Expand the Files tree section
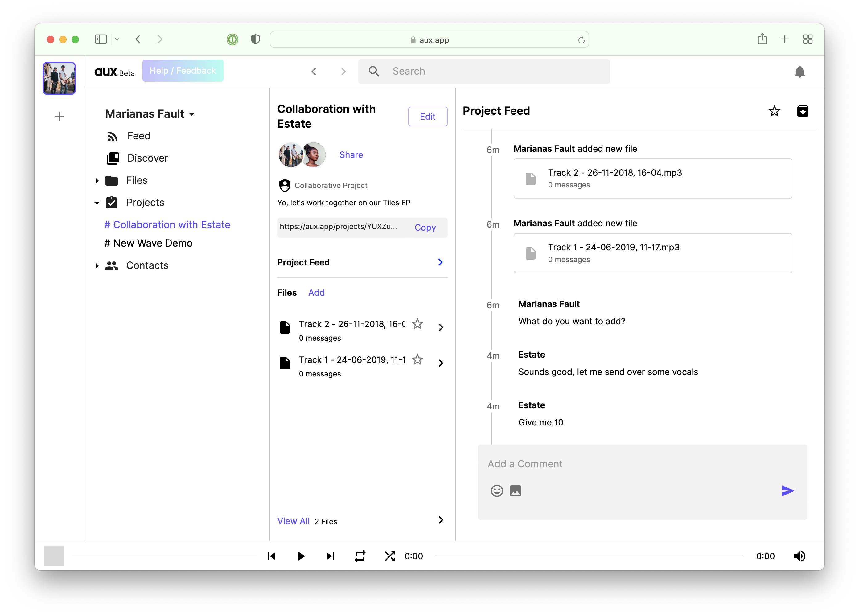 [97, 181]
